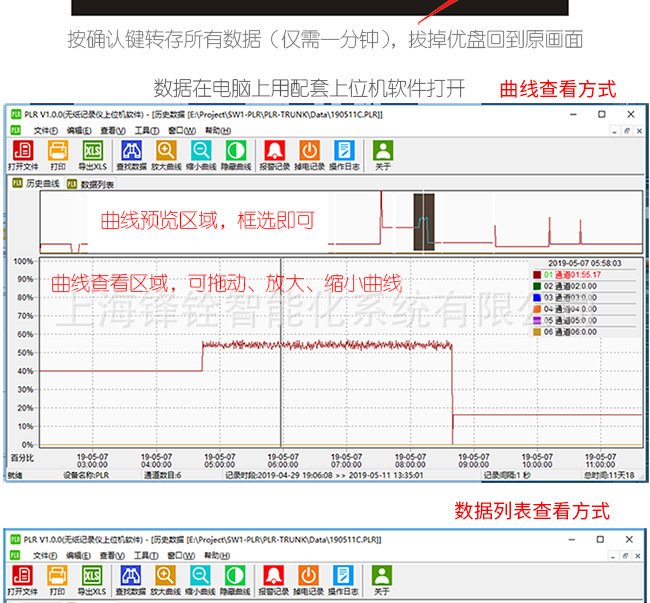
Task: Click 打开文件 icon in the upper window toolbar
Action: pyautogui.click(x=22, y=151)
